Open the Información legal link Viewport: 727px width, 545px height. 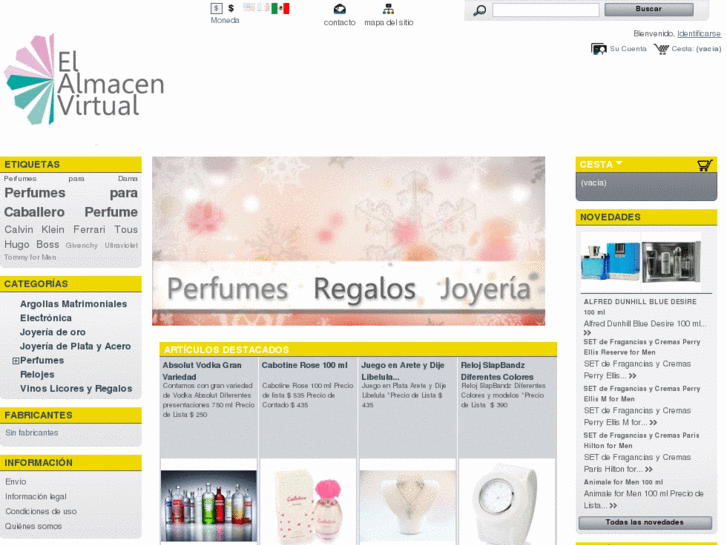point(36,497)
